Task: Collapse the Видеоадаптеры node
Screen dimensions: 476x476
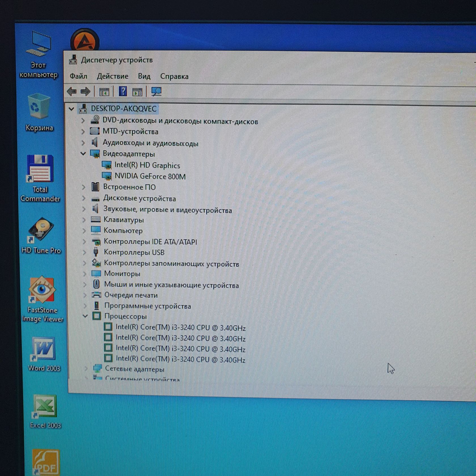Action: coord(83,154)
